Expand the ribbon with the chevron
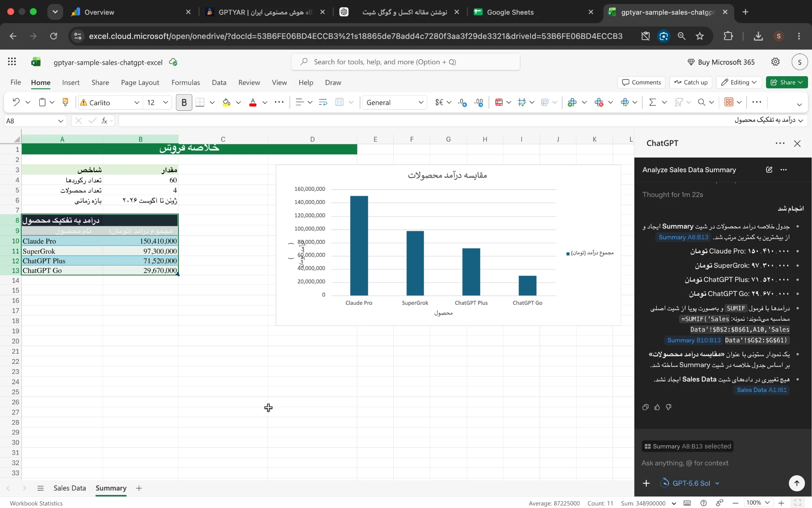 tap(799, 104)
